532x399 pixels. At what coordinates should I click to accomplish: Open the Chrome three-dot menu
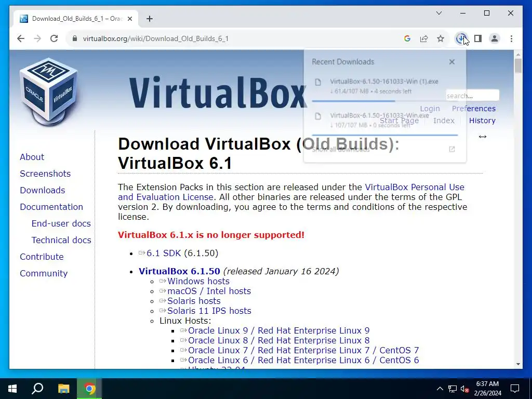coord(511,38)
